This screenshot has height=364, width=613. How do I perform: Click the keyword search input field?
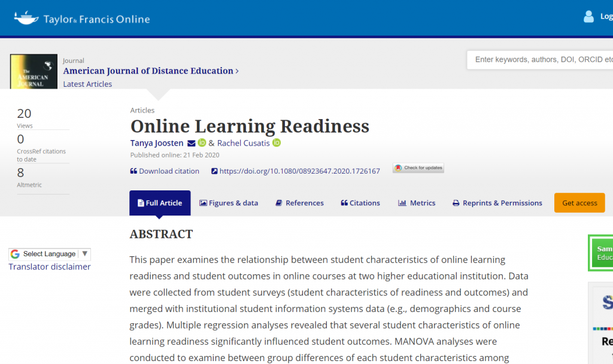point(540,60)
